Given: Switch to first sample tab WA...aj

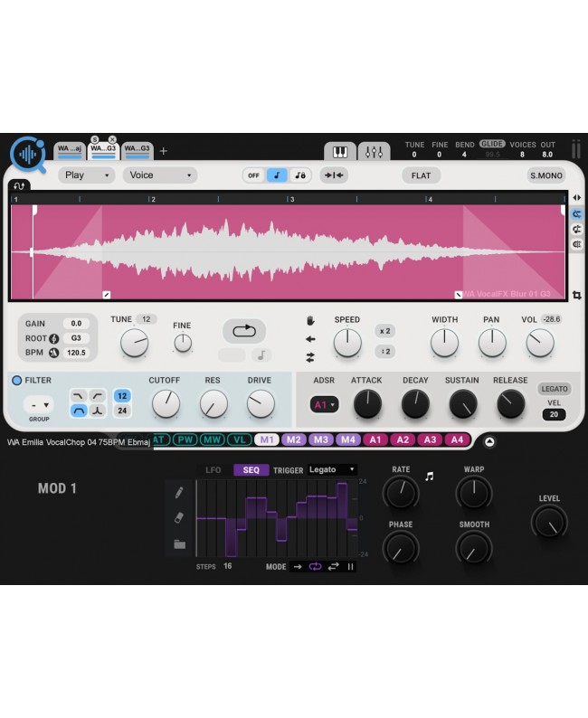Looking at the screenshot, I should point(70,151).
